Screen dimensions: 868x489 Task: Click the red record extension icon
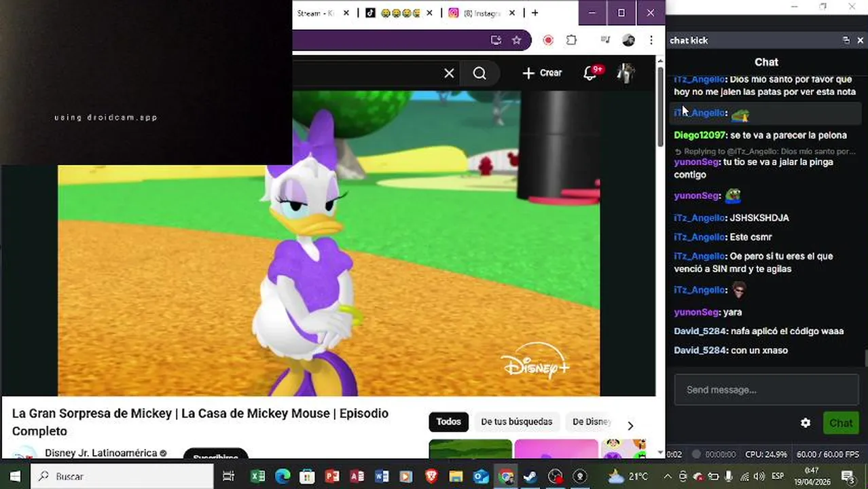pyautogui.click(x=548, y=40)
